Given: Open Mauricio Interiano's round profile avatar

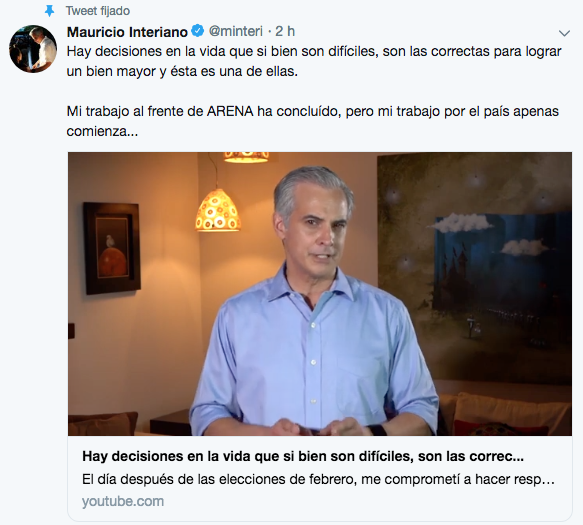Looking at the screenshot, I should pos(33,49).
